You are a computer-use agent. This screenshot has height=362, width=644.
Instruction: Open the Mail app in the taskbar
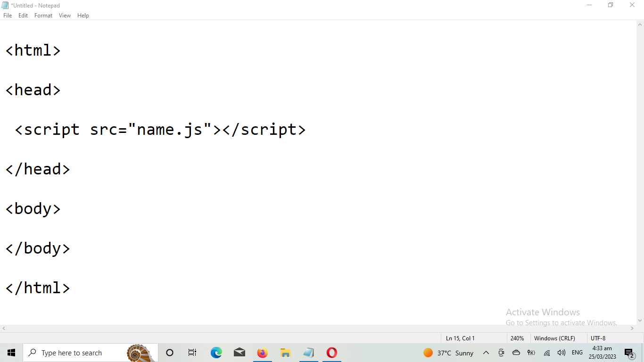point(239,353)
